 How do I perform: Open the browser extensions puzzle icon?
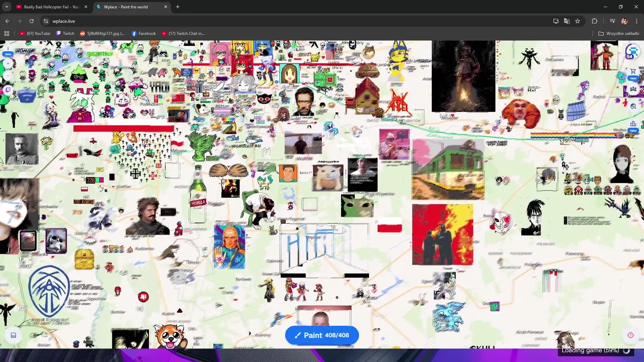595,21
